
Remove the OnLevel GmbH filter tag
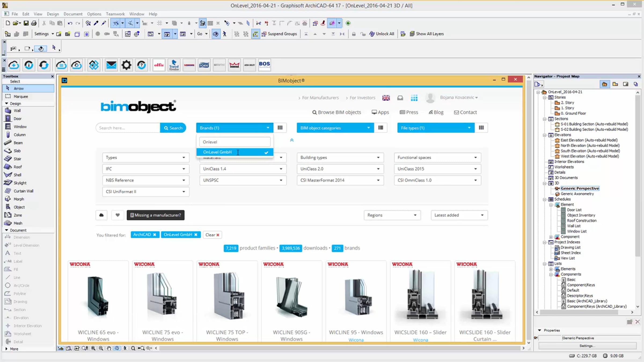(x=196, y=235)
